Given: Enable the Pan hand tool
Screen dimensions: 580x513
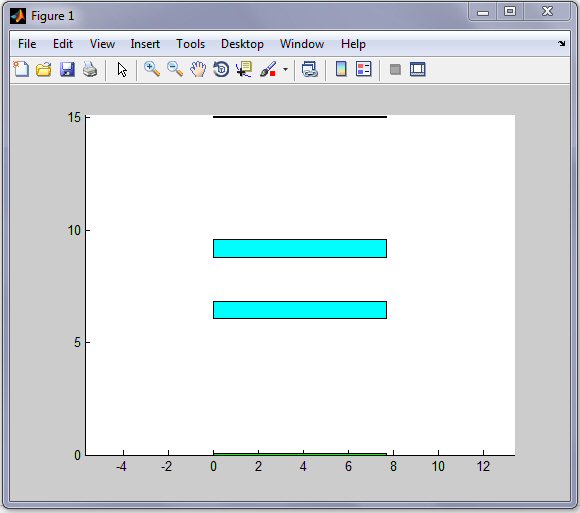Looking at the screenshot, I should [x=198, y=69].
